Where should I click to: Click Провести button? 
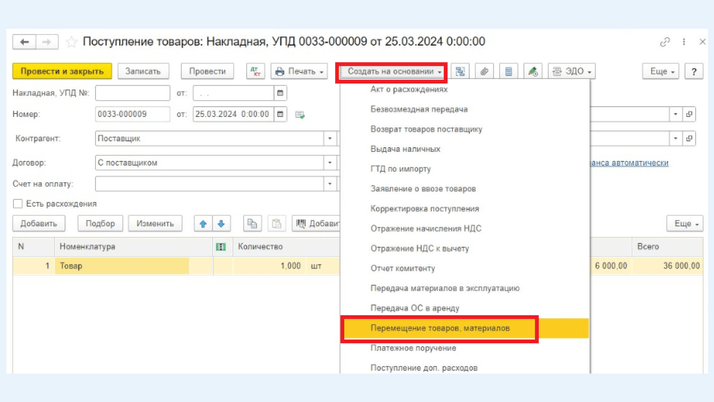point(207,71)
